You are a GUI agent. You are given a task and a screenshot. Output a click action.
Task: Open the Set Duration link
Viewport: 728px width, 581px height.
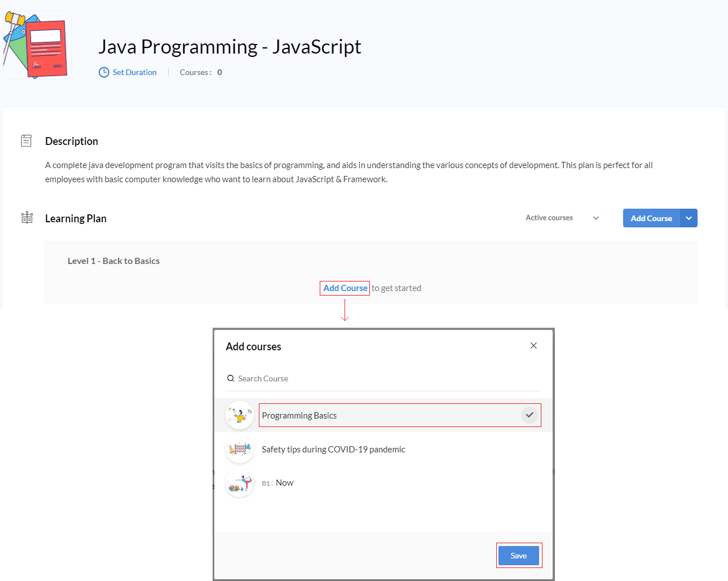point(134,72)
